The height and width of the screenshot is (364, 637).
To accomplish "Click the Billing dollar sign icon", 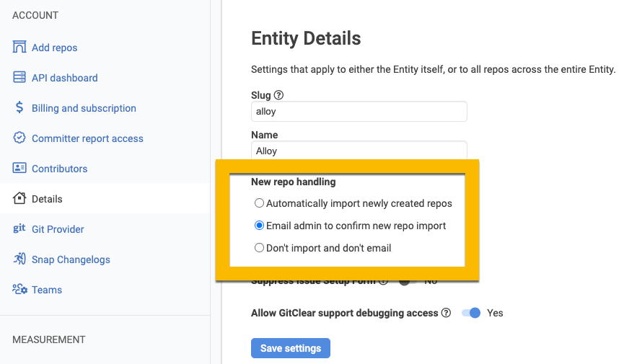I will click(x=19, y=108).
